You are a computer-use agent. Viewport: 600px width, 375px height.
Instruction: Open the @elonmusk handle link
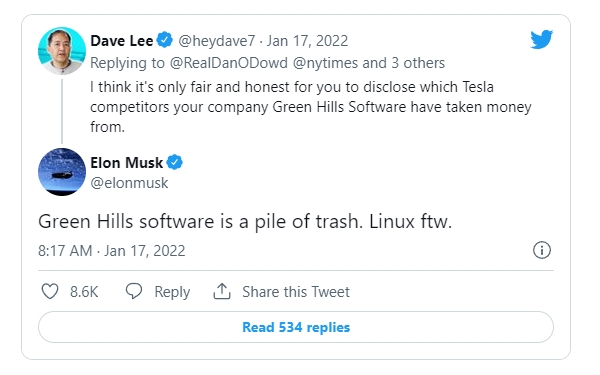[x=129, y=183]
